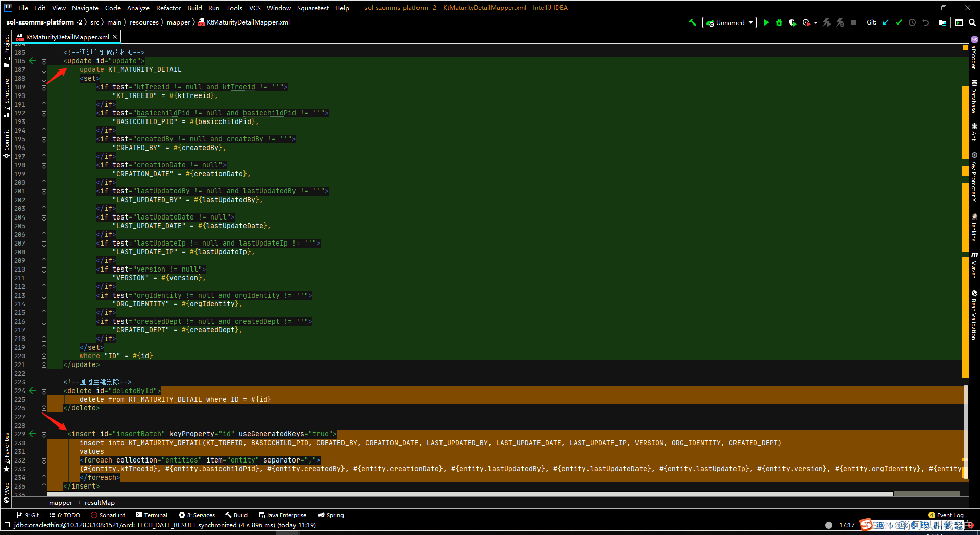Open the Unnamed run configuration dropdown
The width and height of the screenshot is (980, 535).
click(x=729, y=22)
